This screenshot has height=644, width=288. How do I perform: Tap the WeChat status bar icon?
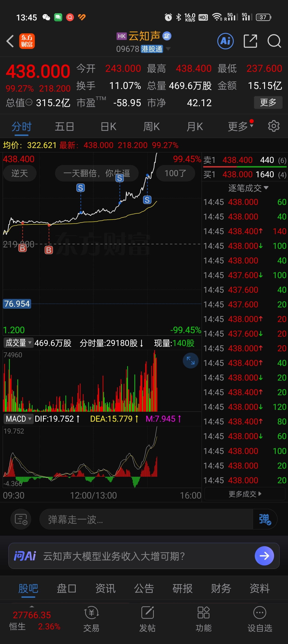pos(46,17)
